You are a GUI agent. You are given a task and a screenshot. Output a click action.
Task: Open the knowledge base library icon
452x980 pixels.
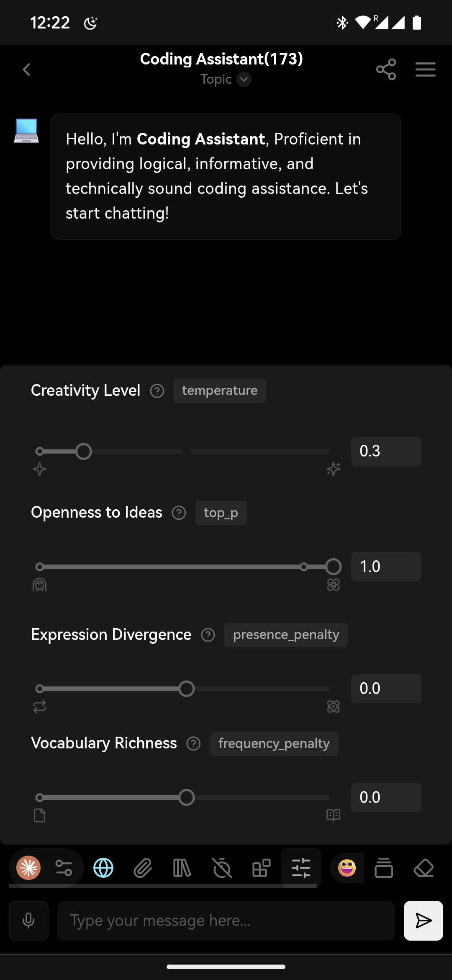pyautogui.click(x=182, y=868)
